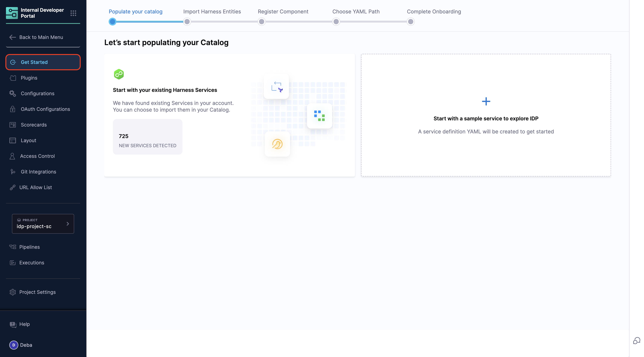Expand the idp-project-sc project selector
Viewport: 644px width, 357px height.
pos(43,224)
